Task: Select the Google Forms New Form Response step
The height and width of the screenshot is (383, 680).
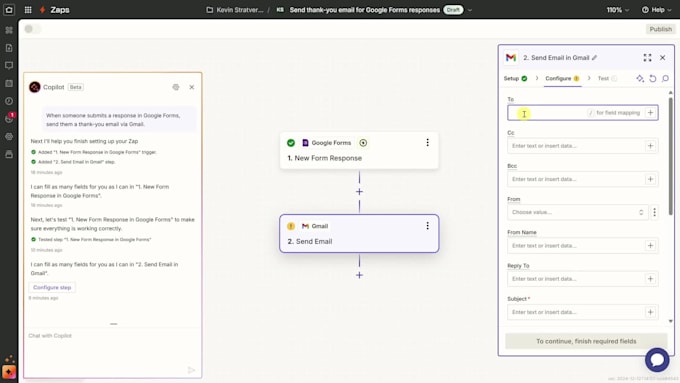Action: point(359,151)
